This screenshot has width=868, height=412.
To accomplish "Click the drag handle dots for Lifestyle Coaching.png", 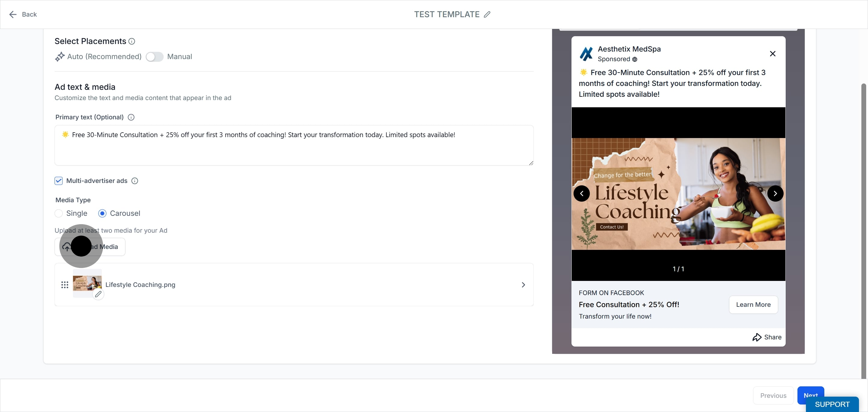I will [65, 285].
